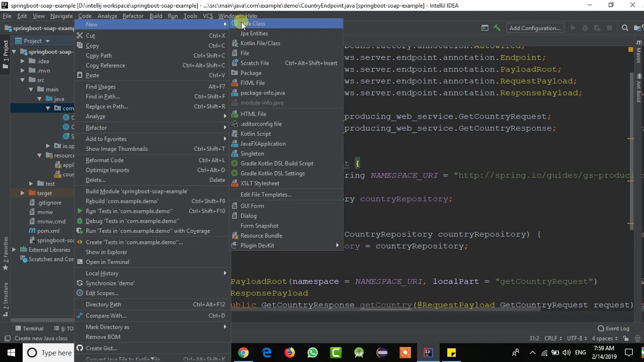644x362 pixels.
Task: Click the Run Tests green arrow icon
Action: (79, 211)
